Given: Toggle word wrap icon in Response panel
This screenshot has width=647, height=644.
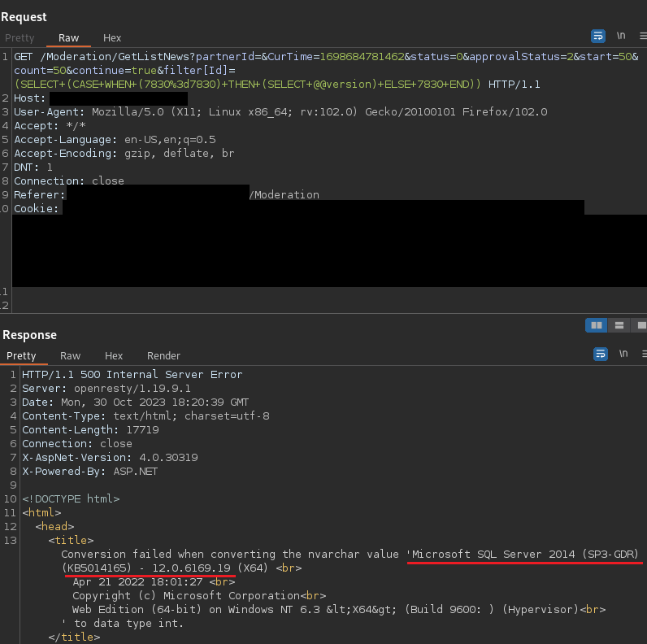Looking at the screenshot, I should (x=601, y=355).
